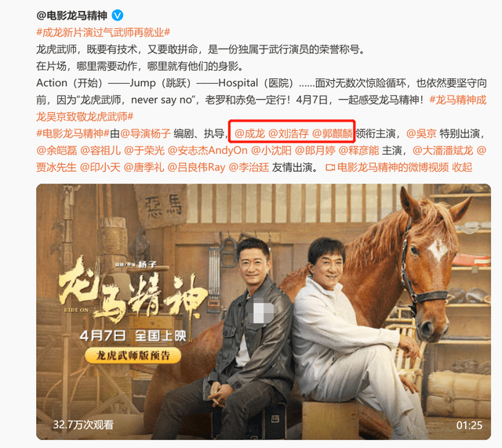Open hashtag #成龙新片演过气武师再就业#
This screenshot has height=448, width=502.
tap(103, 32)
